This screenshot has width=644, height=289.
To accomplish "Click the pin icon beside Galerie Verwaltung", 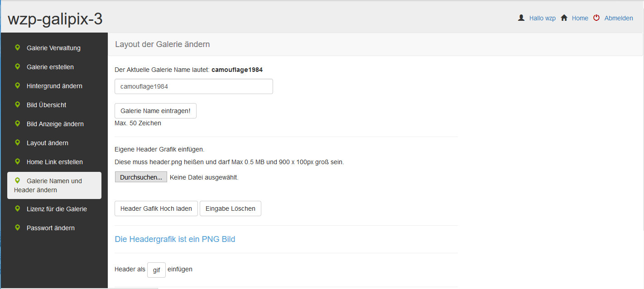I will (18, 47).
